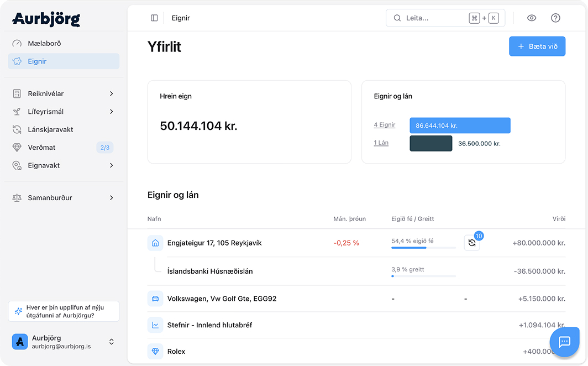This screenshot has width=588, height=366.
Task: Expand the Reiknivélar submenu
Action: click(111, 94)
